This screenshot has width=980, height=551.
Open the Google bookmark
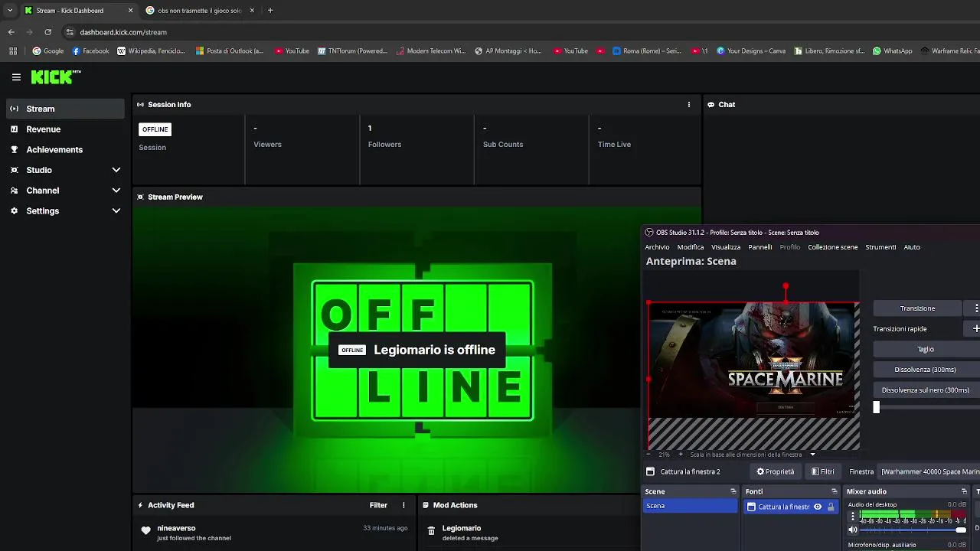click(x=47, y=51)
